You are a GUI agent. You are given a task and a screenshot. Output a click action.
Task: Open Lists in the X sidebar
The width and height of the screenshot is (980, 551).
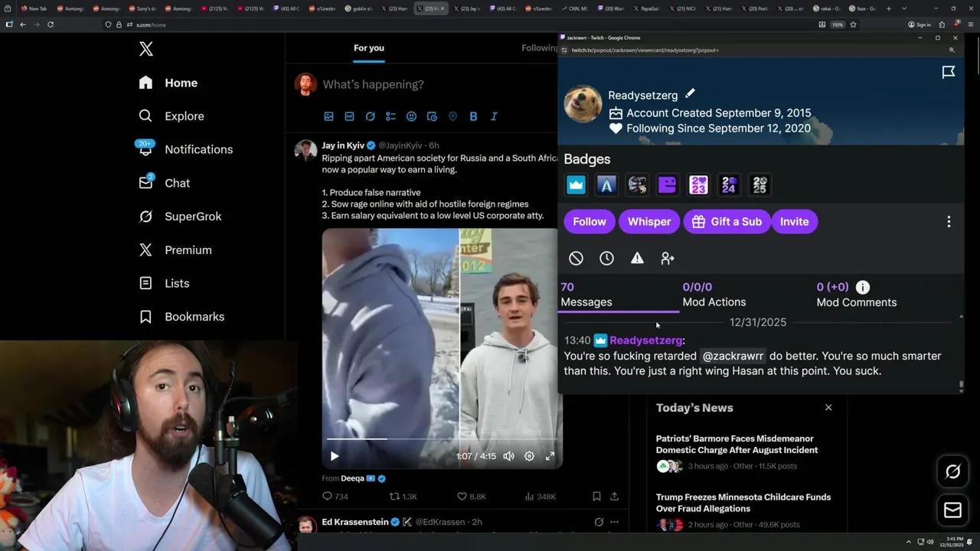tap(165, 283)
